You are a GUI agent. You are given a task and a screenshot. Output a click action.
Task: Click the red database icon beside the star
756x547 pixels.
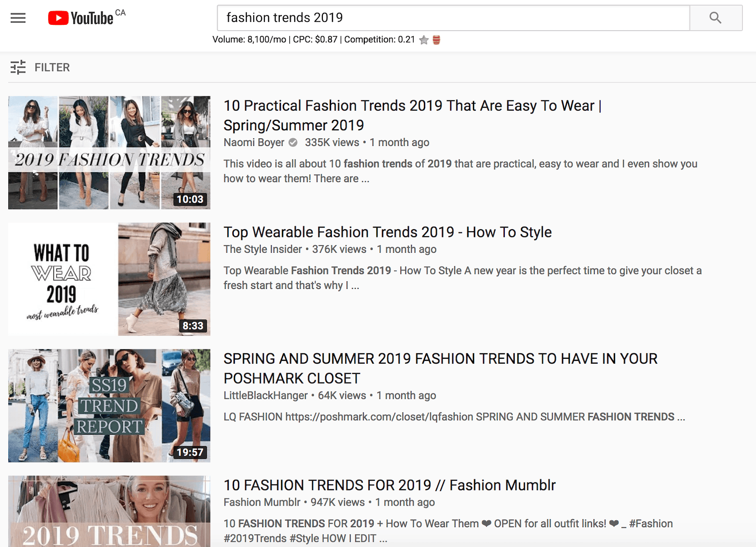436,40
